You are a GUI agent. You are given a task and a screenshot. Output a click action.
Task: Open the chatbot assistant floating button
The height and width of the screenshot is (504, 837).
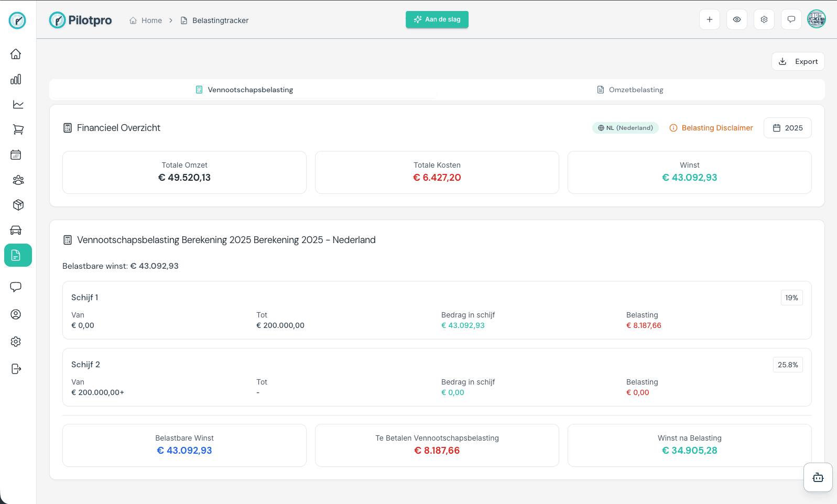point(818,477)
